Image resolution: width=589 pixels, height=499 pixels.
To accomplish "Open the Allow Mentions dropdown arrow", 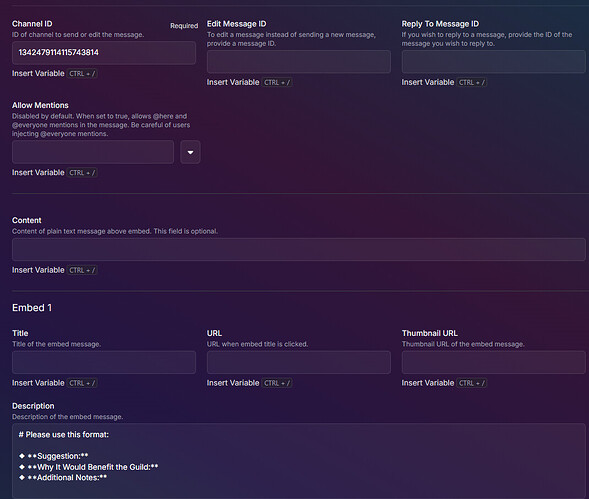I will (190, 152).
